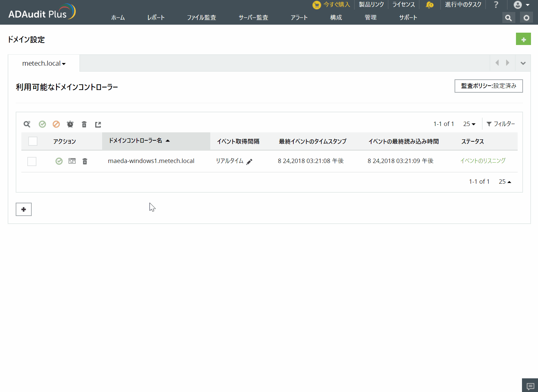Click the 今すぐ購入 link
The height and width of the screenshot is (392, 538).
(336, 5)
